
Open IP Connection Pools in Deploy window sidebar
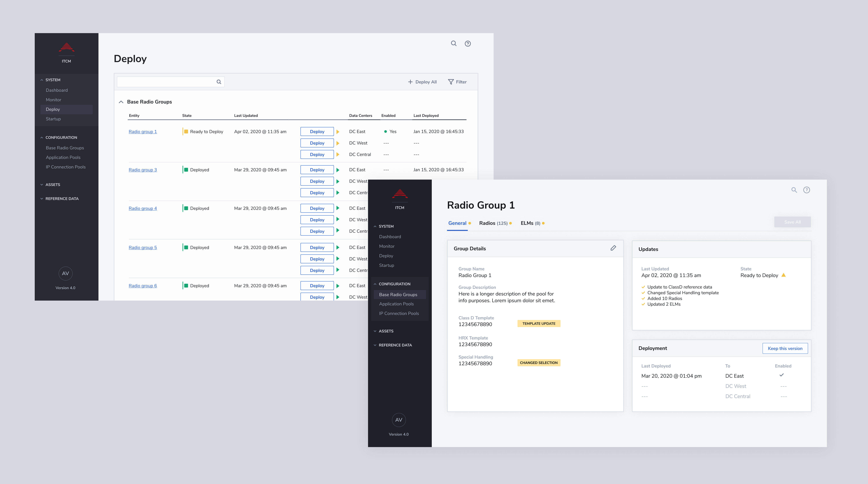coord(66,167)
